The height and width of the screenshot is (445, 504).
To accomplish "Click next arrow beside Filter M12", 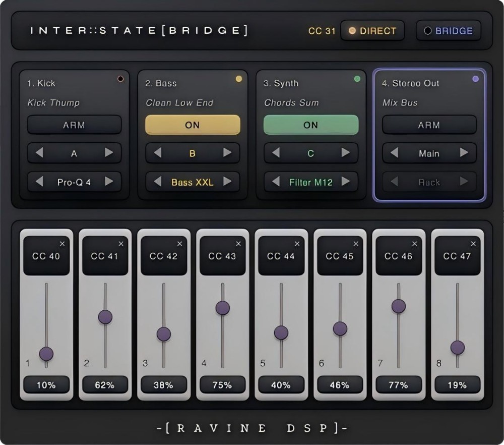I will coord(346,182).
